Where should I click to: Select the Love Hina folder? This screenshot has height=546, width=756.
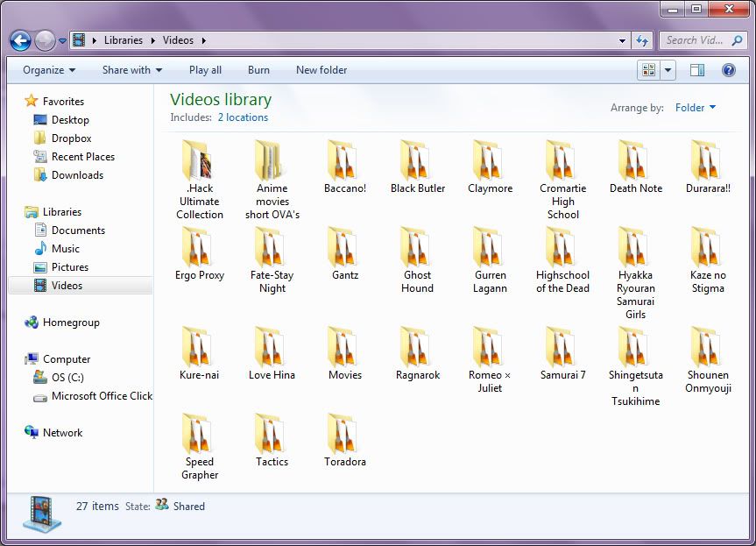coord(272,353)
